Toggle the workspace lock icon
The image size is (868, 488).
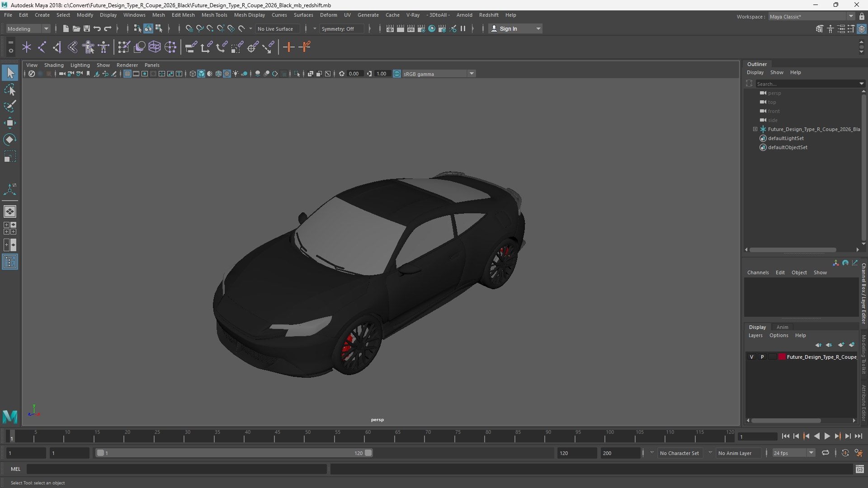point(862,16)
